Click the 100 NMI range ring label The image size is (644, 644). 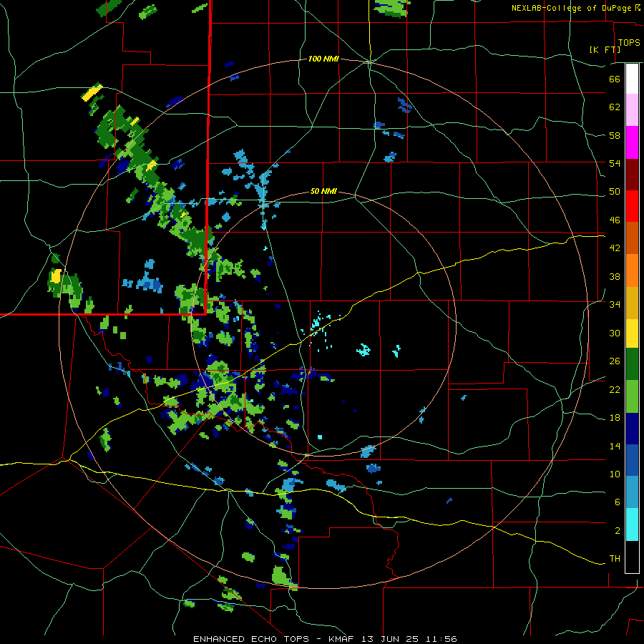[x=323, y=59]
